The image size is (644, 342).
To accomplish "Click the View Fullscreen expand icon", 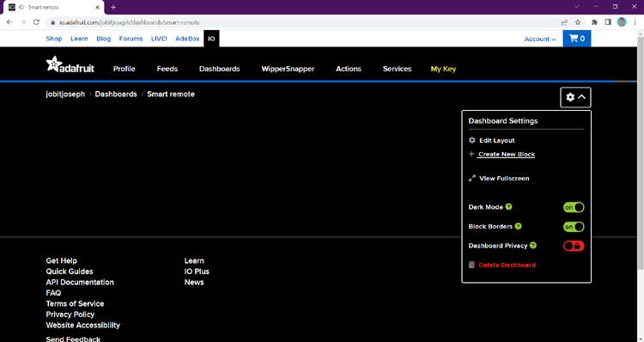I will click(472, 178).
